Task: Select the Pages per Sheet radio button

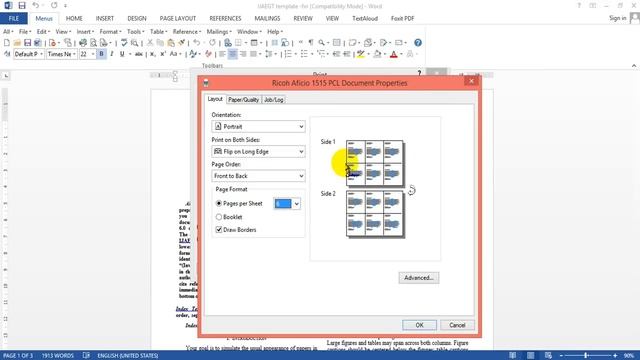Action: (x=219, y=203)
